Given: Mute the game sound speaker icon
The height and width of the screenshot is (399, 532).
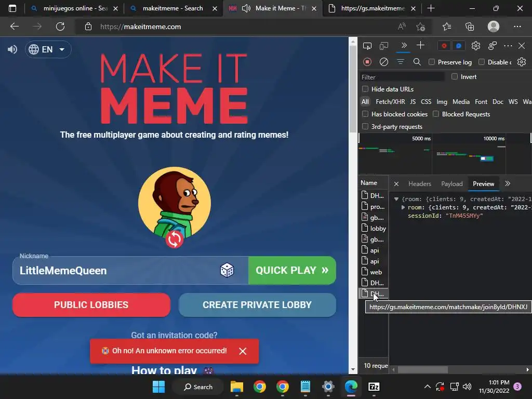Looking at the screenshot, I should click(x=12, y=49).
